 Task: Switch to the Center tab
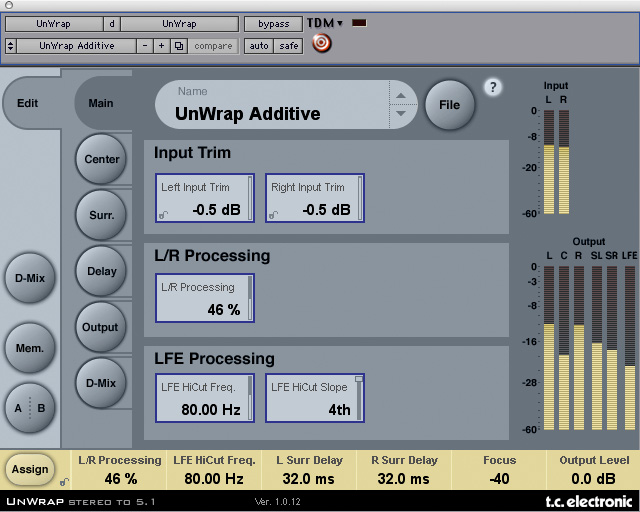click(x=102, y=159)
